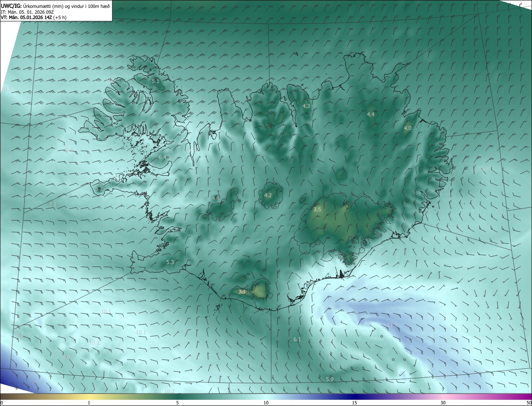Click the 10.2 value label near the bottom
Screen dimensions: 532x406
[169, 391]
